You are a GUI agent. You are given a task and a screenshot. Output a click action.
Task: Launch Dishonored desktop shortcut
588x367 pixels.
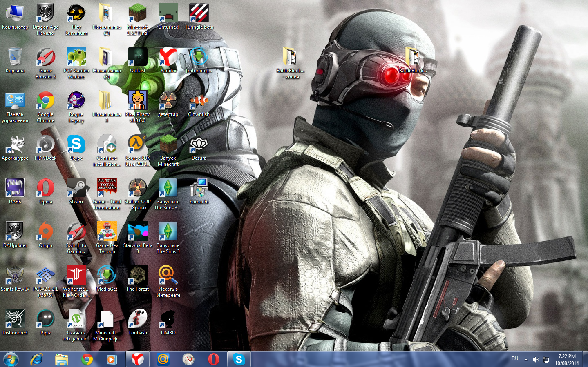(x=15, y=322)
